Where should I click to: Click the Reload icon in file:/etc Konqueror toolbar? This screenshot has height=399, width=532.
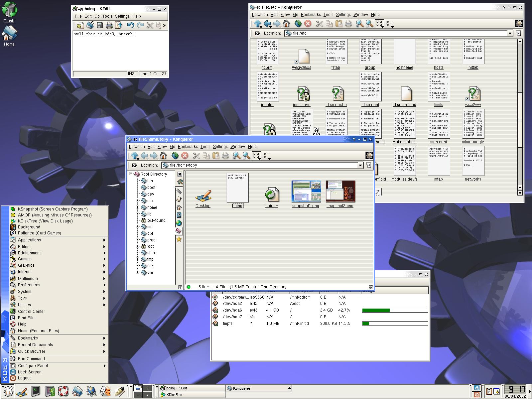point(298,24)
